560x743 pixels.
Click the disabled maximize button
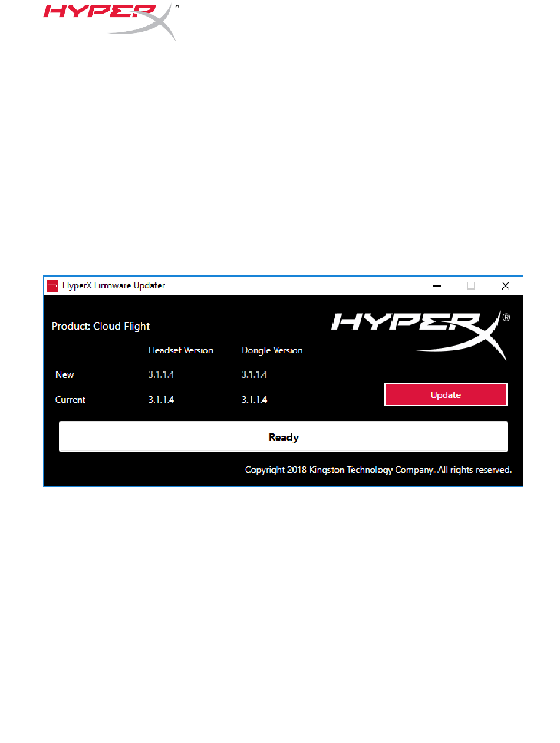tap(470, 285)
